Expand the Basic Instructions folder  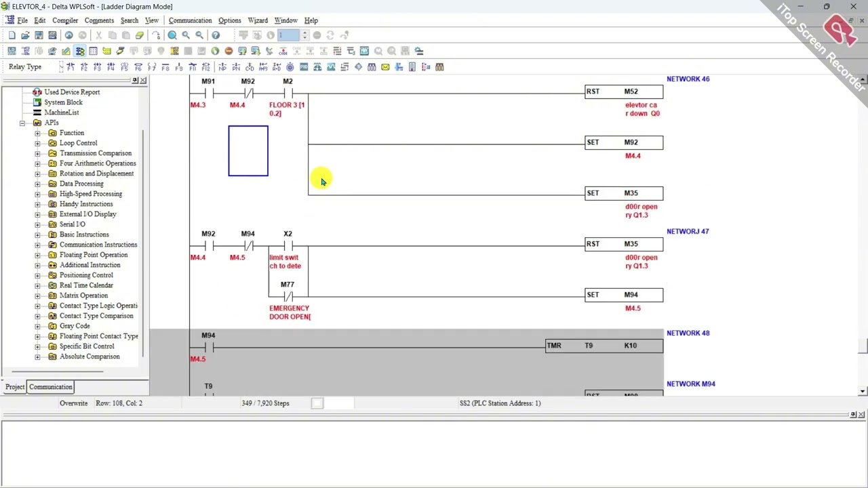[38, 235]
